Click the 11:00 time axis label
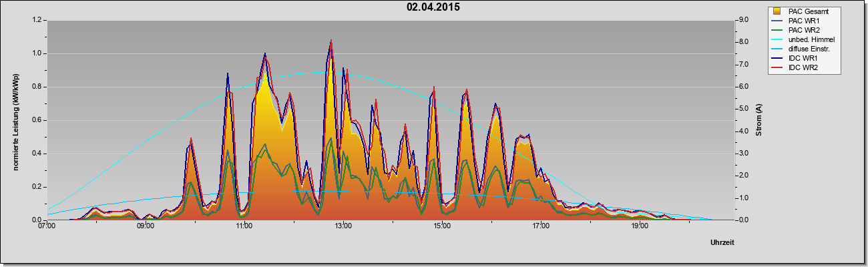This screenshot has width=868, height=267. [x=244, y=226]
